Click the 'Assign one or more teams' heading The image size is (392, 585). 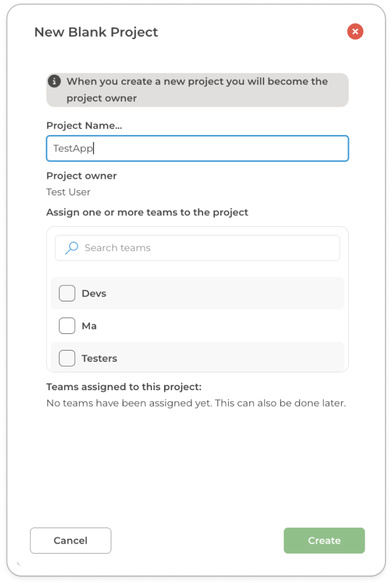coord(147,212)
